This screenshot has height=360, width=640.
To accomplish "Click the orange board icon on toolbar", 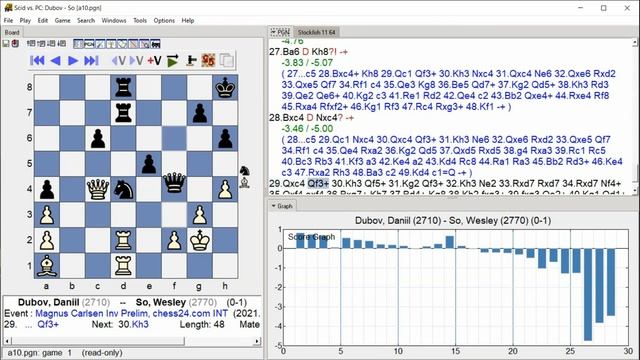I will (208, 60).
